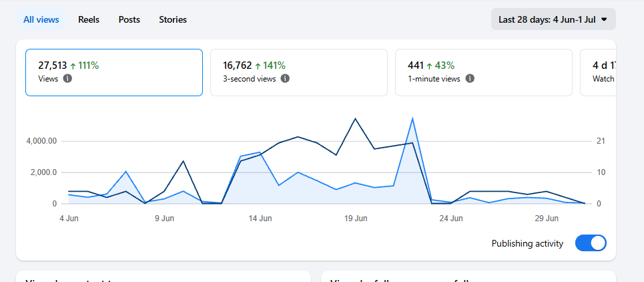Click the info icon next to Views
The image size is (644, 282).
(x=68, y=78)
